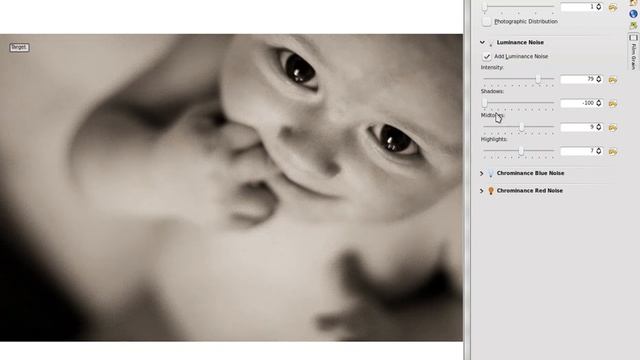Click the Shadows spinbox stepper arrows
Image resolution: width=640 pixels, height=360 pixels.
pos(599,103)
